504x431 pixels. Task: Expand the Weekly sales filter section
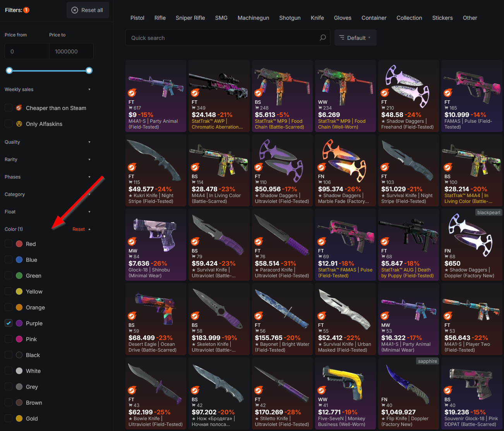48,89
